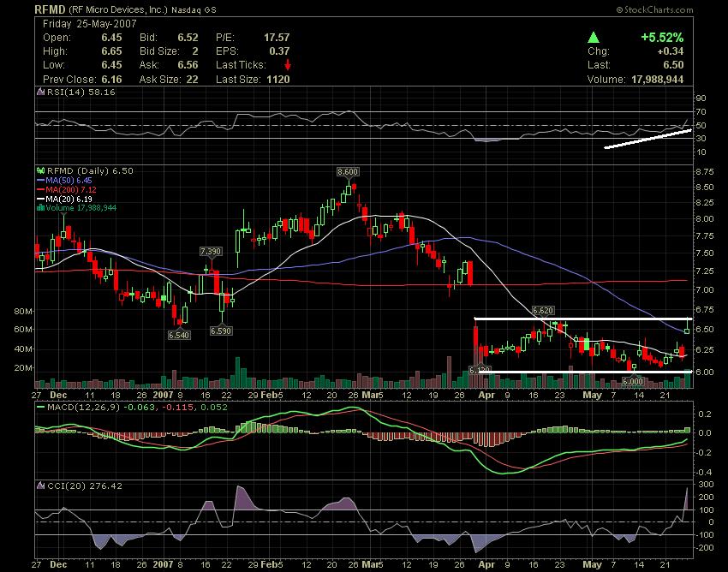Click the 6.590 low price callout
This screenshot has width=728, height=572.
pyautogui.click(x=221, y=331)
